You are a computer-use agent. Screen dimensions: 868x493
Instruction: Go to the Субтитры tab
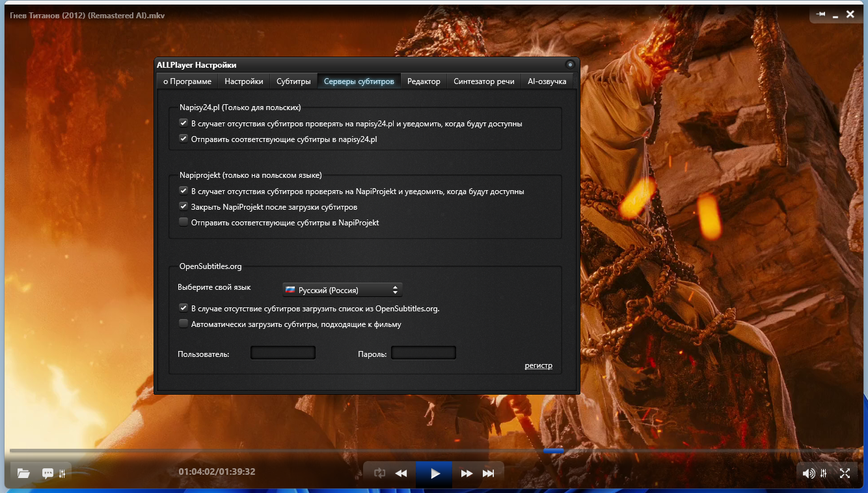293,81
